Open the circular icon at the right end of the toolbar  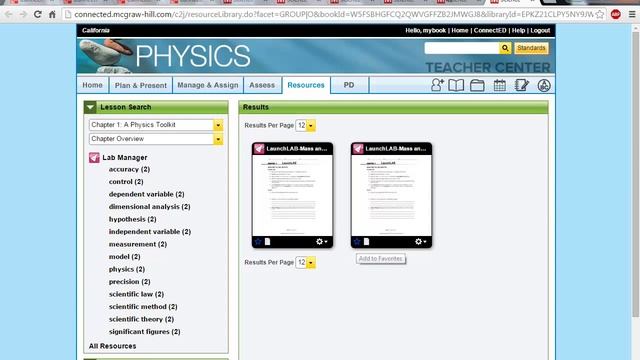(x=544, y=85)
